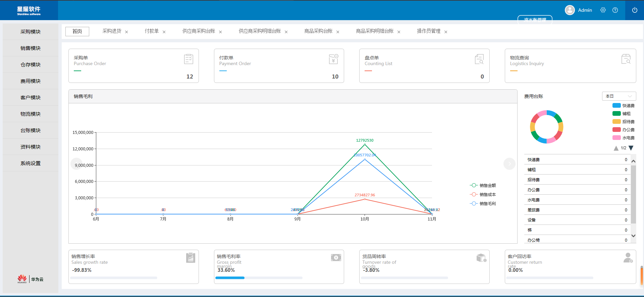
Task: Expand the 采购模块 sidebar menu
Action: point(31,32)
